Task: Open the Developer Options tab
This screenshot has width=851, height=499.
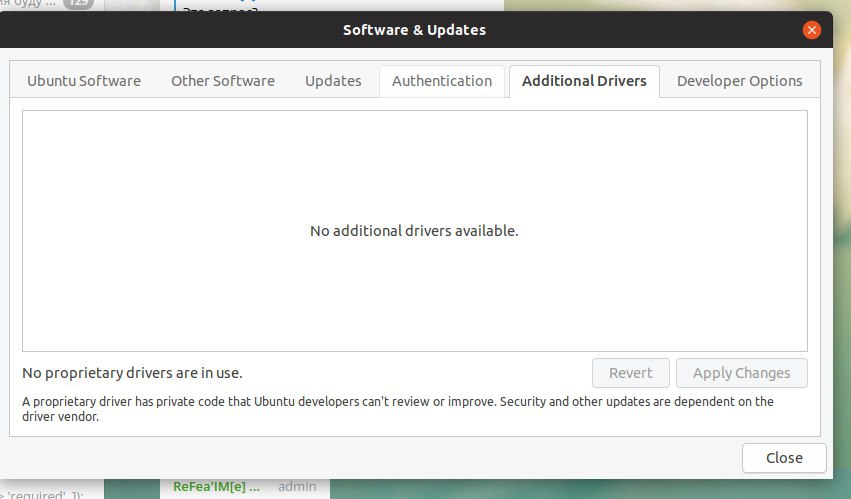Action: pos(740,81)
